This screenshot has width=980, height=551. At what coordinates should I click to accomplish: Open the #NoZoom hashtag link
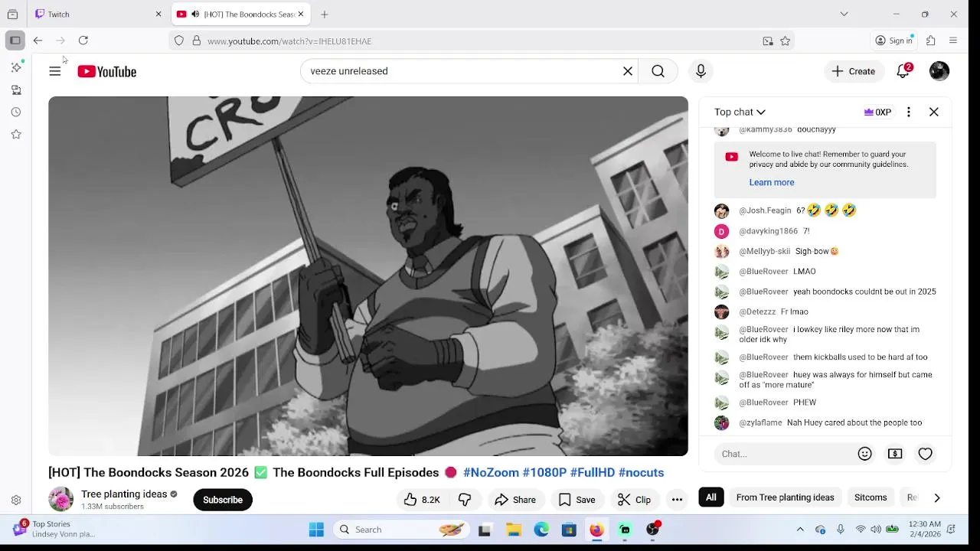tap(491, 472)
